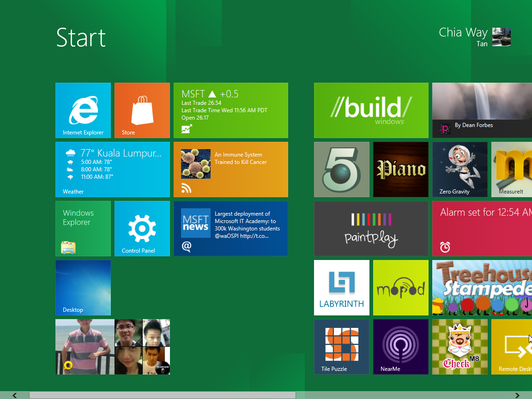Open the MSFT news tweet tile
This screenshot has width=532, height=399.
pyautogui.click(x=231, y=229)
